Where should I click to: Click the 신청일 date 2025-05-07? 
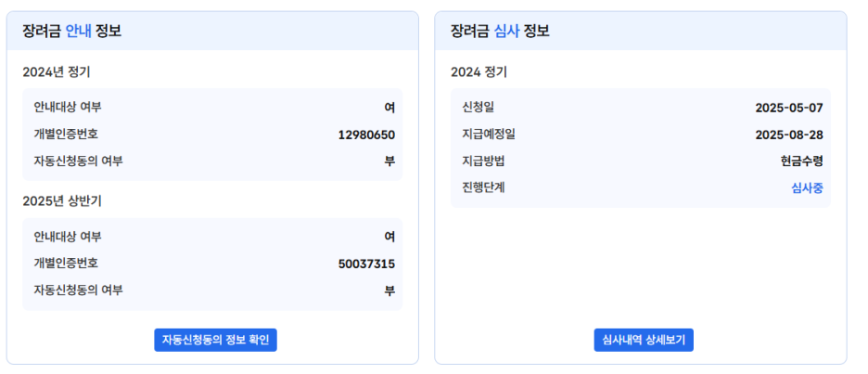789,108
